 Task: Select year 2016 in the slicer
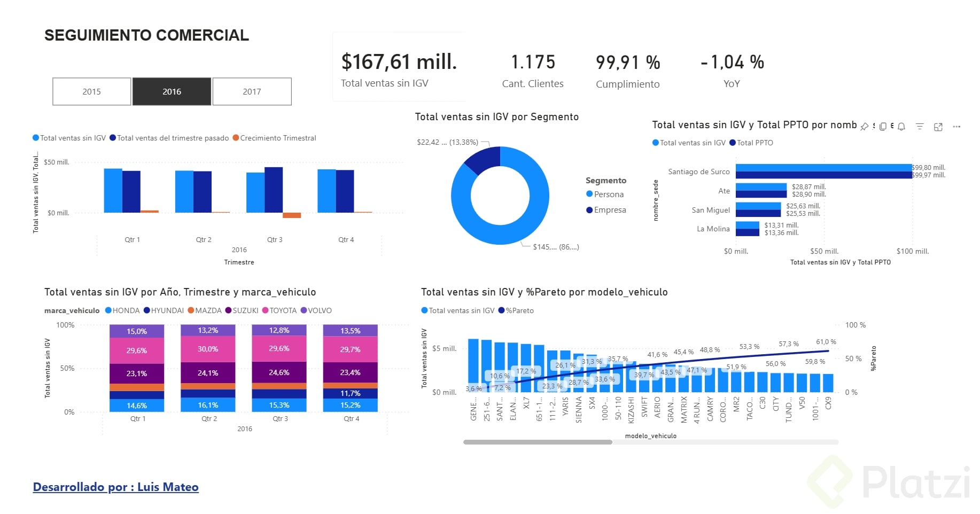pyautogui.click(x=172, y=91)
